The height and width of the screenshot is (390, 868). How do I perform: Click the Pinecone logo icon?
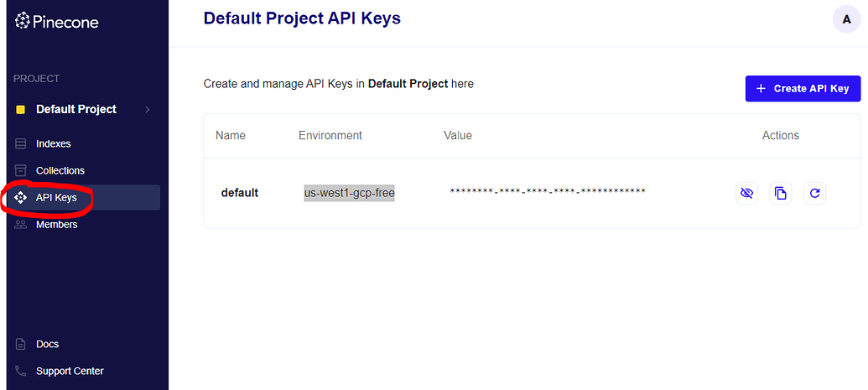(x=23, y=21)
